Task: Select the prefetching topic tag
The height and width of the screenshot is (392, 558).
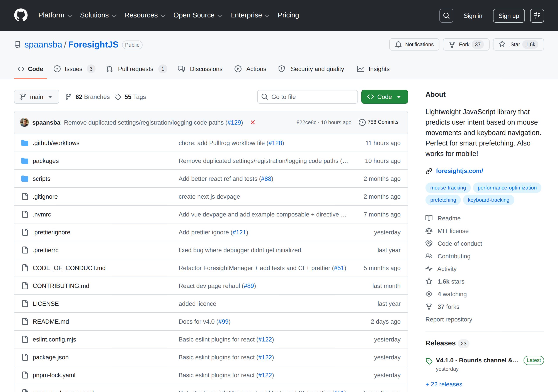Action: point(443,200)
